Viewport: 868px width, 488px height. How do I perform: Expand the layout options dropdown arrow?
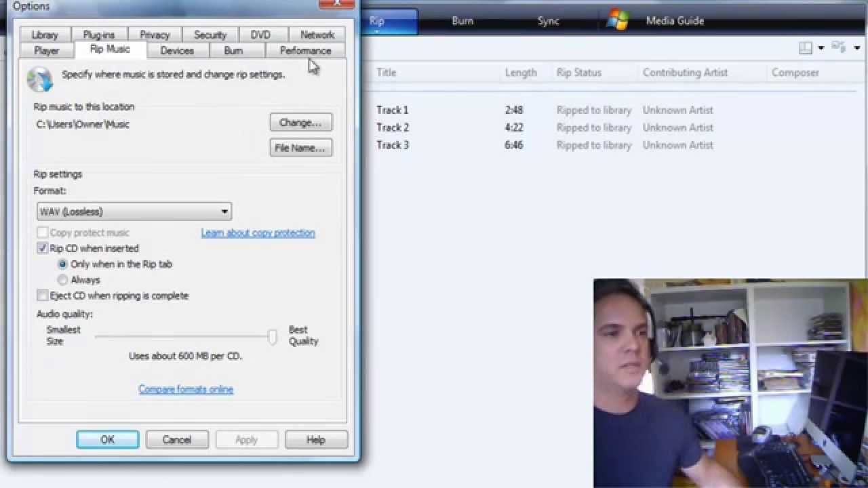click(x=821, y=48)
